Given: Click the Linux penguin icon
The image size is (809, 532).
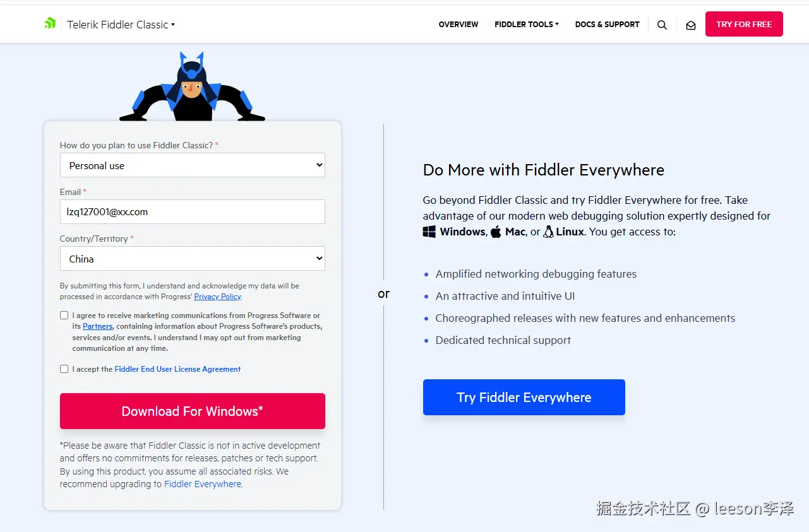Looking at the screenshot, I should coord(548,232).
